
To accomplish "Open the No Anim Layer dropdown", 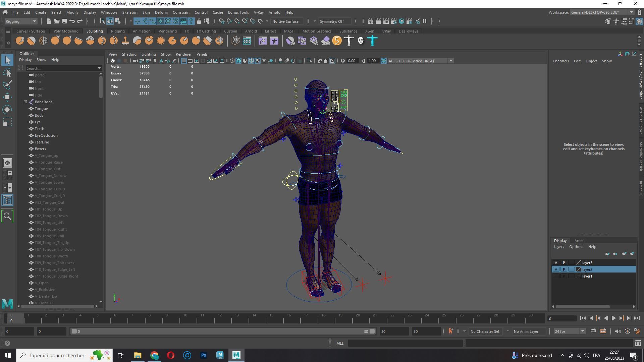I will click(529, 331).
